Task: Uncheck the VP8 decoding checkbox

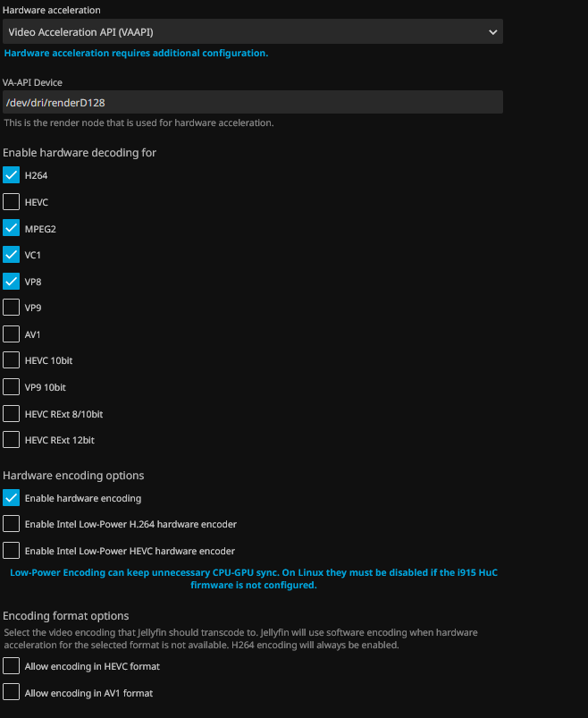Action: coord(12,282)
